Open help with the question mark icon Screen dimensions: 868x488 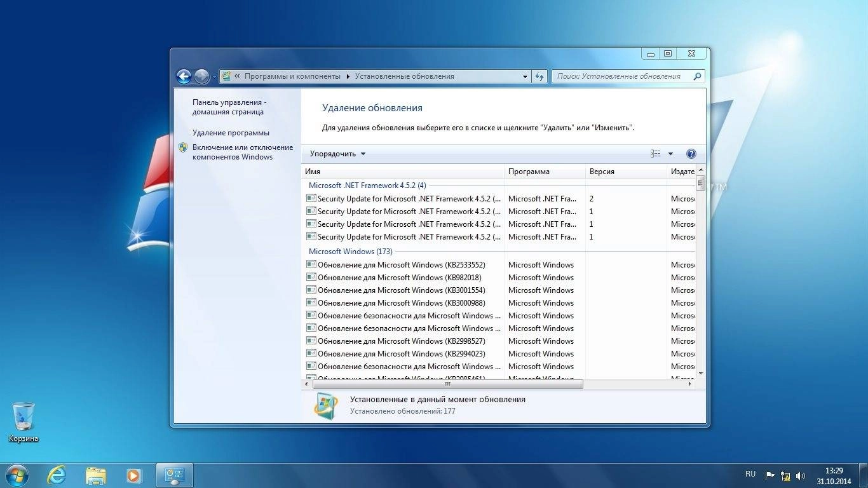[x=691, y=154]
